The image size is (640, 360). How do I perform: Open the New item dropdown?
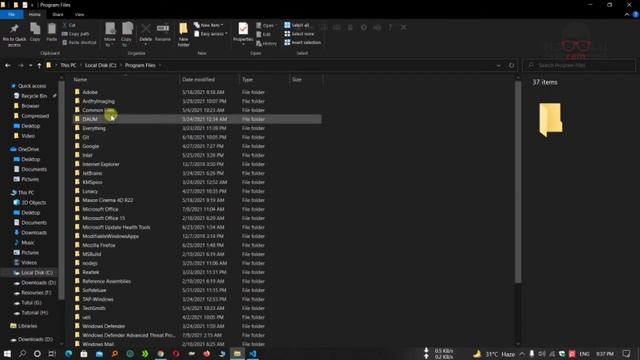click(x=209, y=25)
